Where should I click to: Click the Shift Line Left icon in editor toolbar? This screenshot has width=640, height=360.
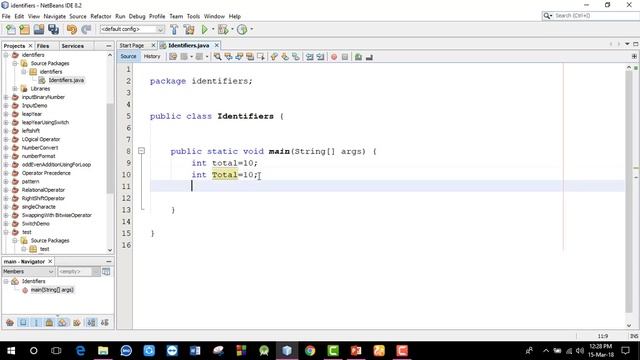click(310, 57)
